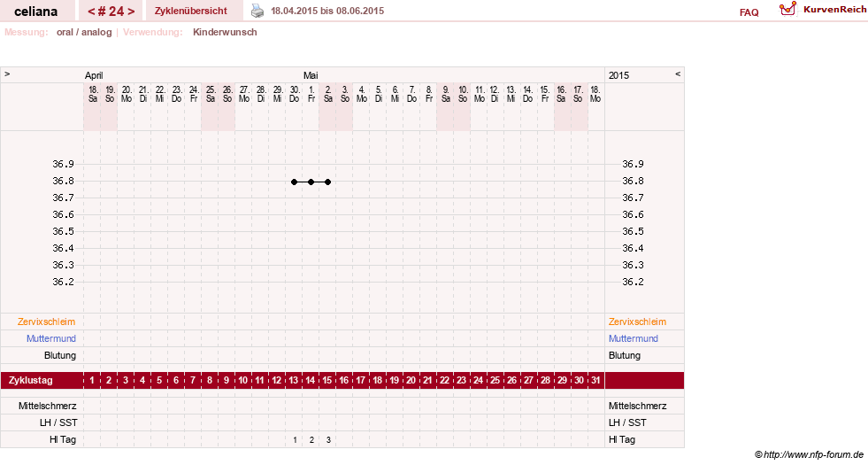The image size is (868, 465).
Task: Click the right Zervixschleim label
Action: coord(637,322)
